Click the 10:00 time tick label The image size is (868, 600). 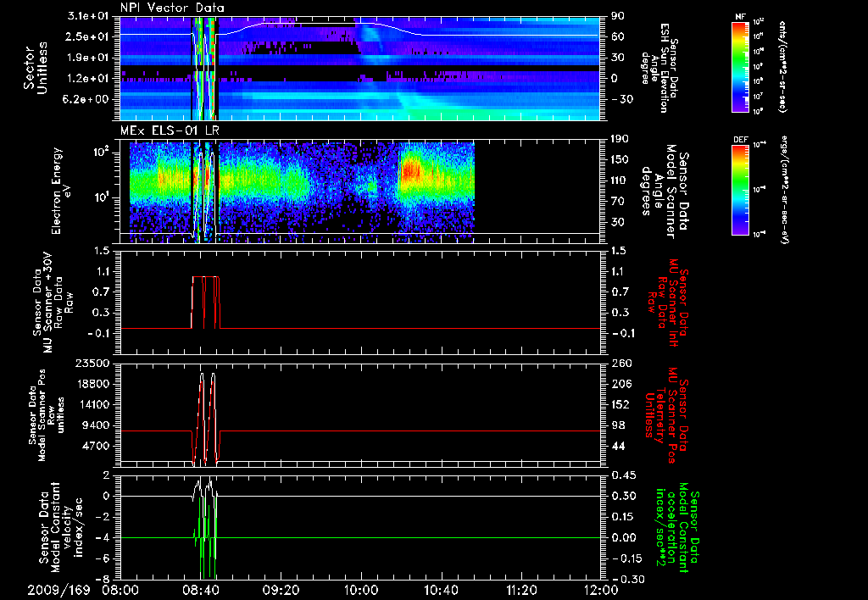pyautogui.click(x=361, y=590)
